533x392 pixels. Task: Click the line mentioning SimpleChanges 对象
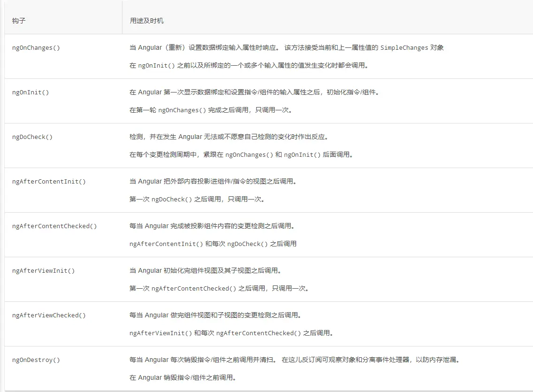[x=287, y=47]
